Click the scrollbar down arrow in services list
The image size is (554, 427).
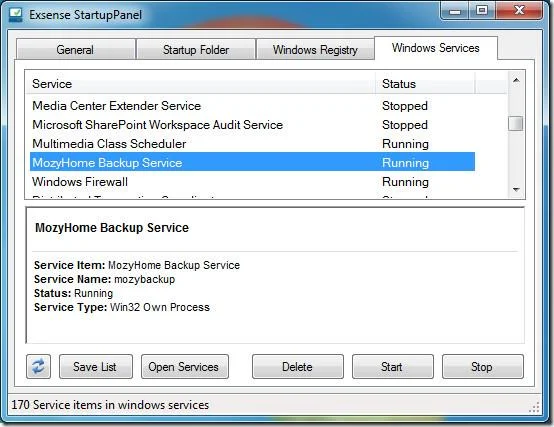tap(516, 190)
